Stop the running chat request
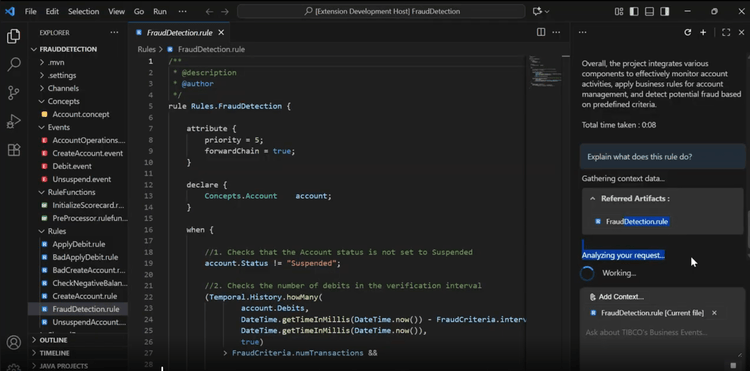The width and height of the screenshot is (750, 371). tap(733, 365)
